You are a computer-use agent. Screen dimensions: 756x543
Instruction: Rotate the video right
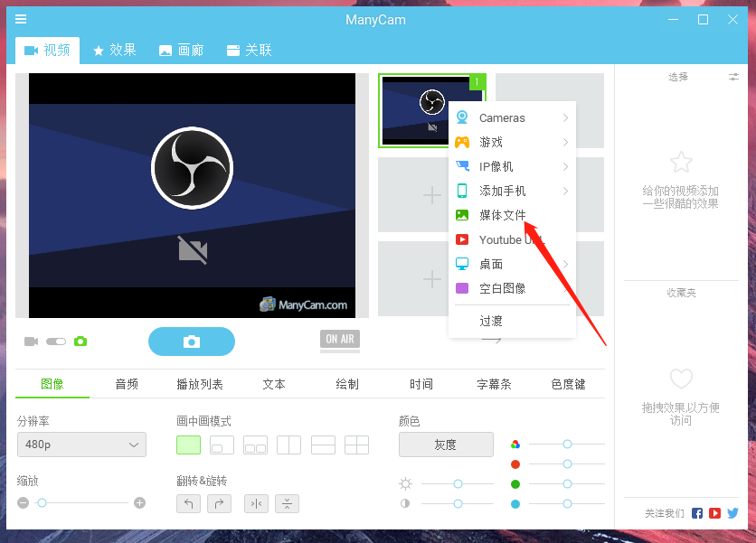pos(220,504)
